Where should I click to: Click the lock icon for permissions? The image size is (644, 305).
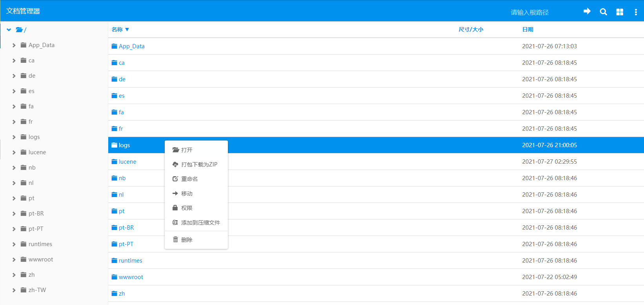tap(175, 208)
